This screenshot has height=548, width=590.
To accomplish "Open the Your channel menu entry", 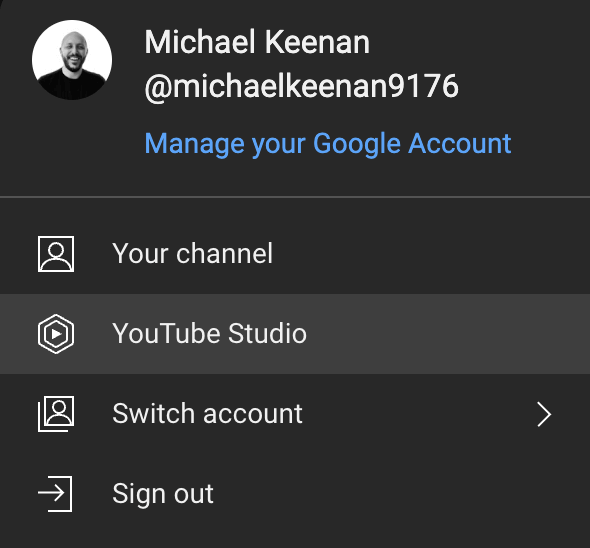I will [295, 254].
